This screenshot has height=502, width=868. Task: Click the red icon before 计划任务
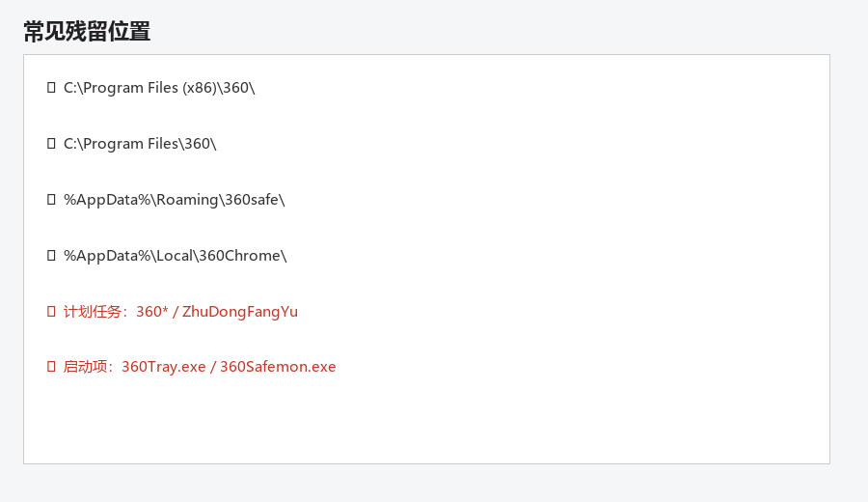point(51,312)
